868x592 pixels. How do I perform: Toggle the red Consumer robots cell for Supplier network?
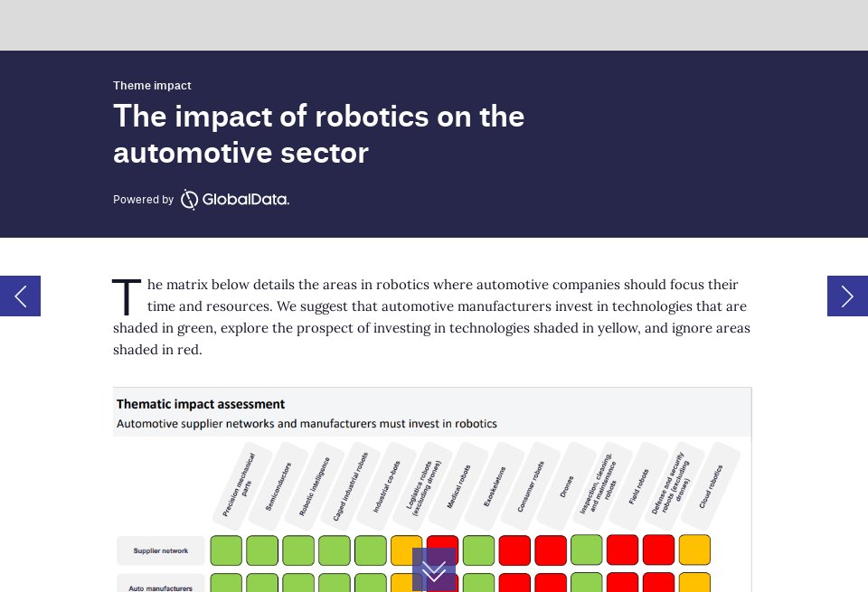[x=514, y=550]
